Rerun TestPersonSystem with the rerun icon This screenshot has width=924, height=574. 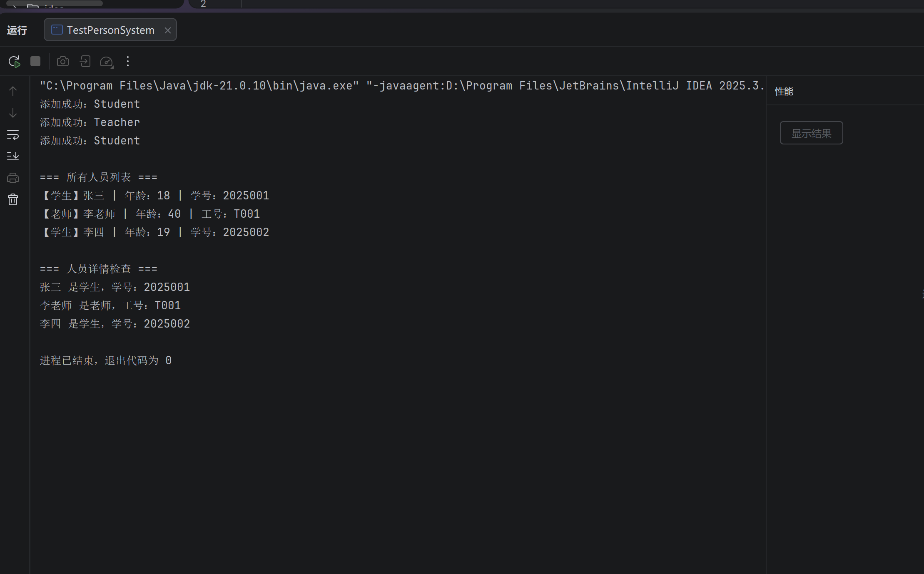point(14,62)
